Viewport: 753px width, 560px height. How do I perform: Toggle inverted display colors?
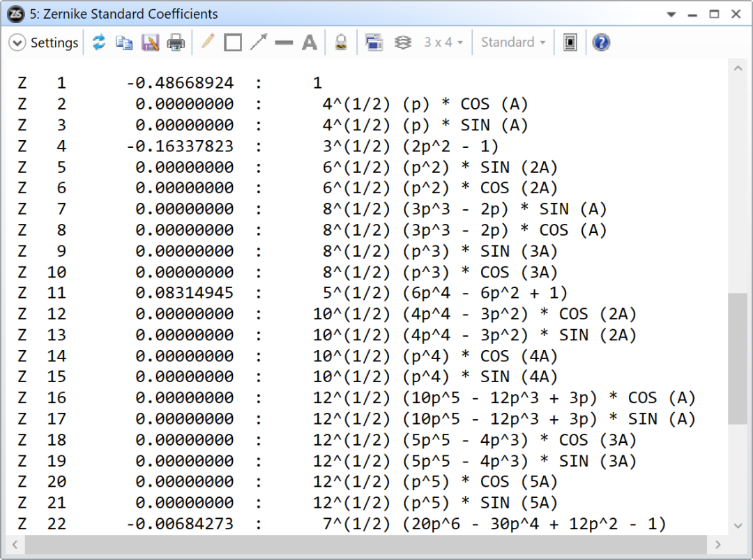pyautogui.click(x=570, y=42)
